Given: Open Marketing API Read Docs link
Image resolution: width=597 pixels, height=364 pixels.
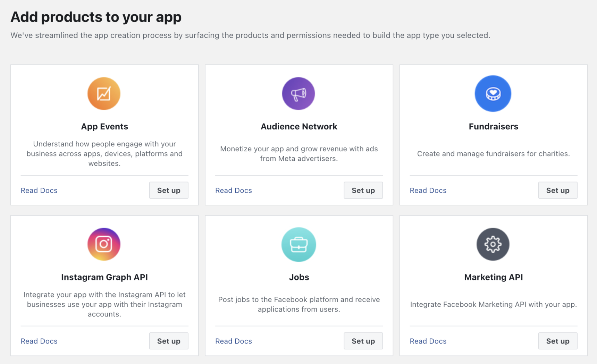Looking at the screenshot, I should coord(428,341).
